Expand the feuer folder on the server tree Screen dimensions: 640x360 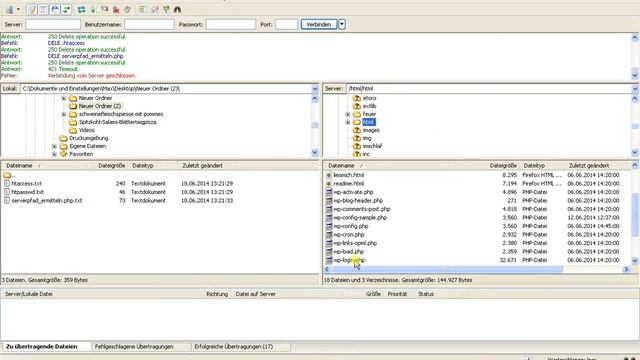pos(348,114)
